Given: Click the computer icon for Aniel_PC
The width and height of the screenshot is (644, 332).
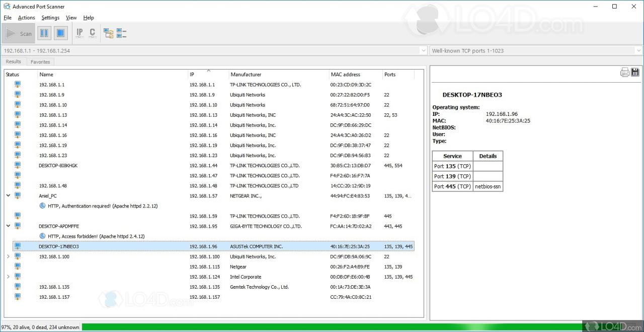Looking at the screenshot, I should coord(18,195).
